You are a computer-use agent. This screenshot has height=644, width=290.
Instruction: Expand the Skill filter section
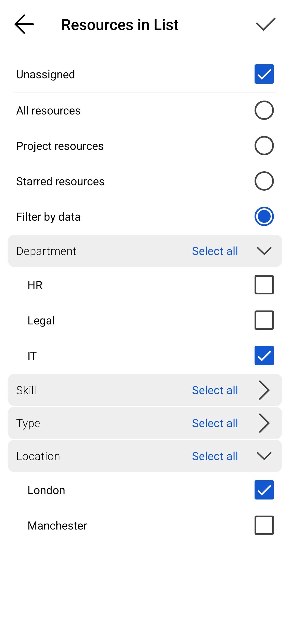pyautogui.click(x=264, y=390)
